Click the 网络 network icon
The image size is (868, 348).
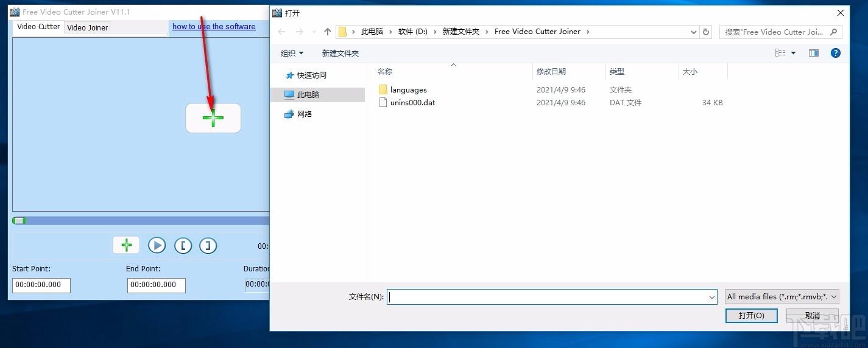(289, 114)
